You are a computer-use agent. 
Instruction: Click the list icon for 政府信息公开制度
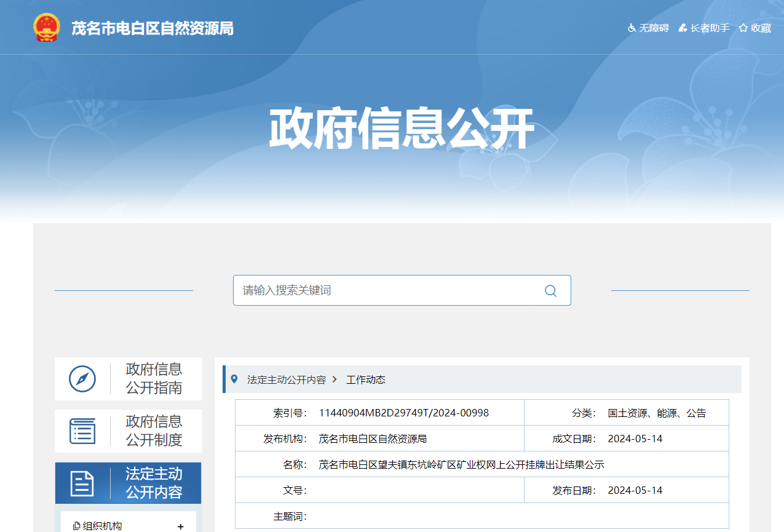pyautogui.click(x=82, y=431)
